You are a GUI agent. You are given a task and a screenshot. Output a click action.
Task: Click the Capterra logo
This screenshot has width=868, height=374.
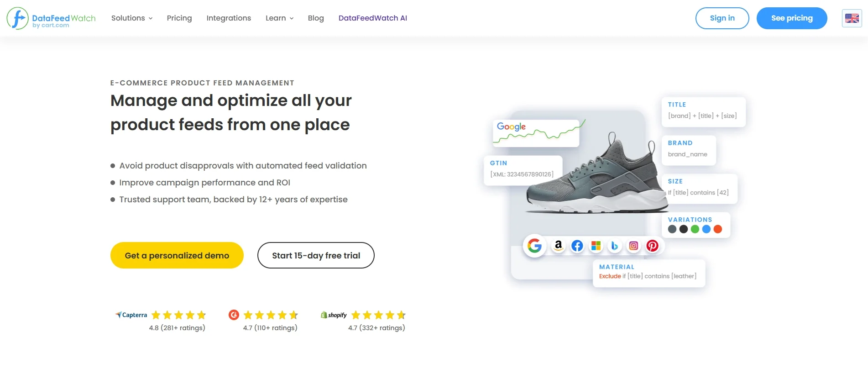coord(131,315)
